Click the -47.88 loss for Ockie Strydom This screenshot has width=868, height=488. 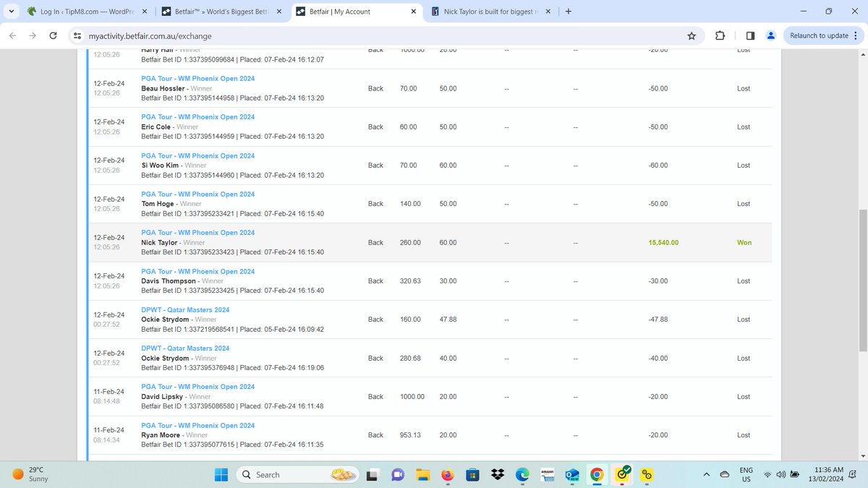coord(658,319)
